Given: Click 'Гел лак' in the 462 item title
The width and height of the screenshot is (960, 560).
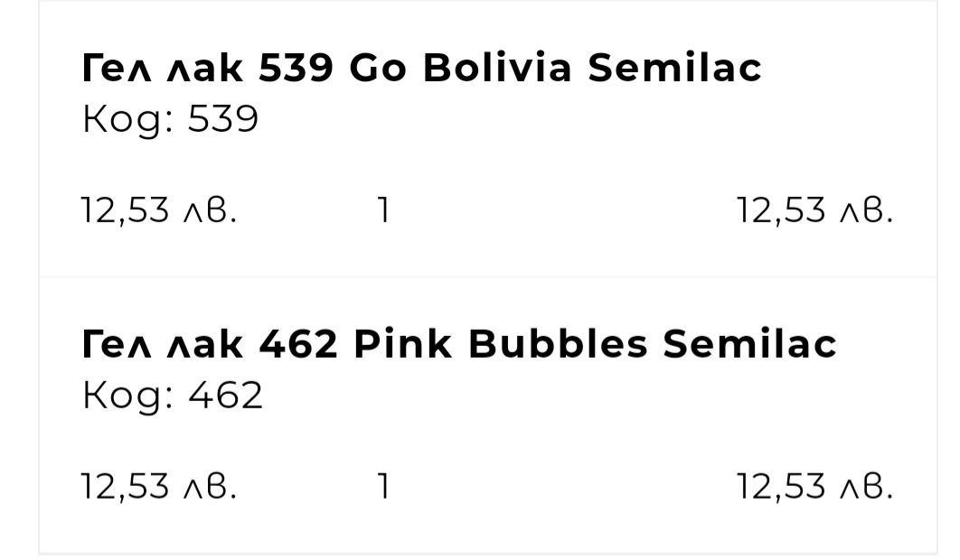Looking at the screenshot, I should 163,344.
